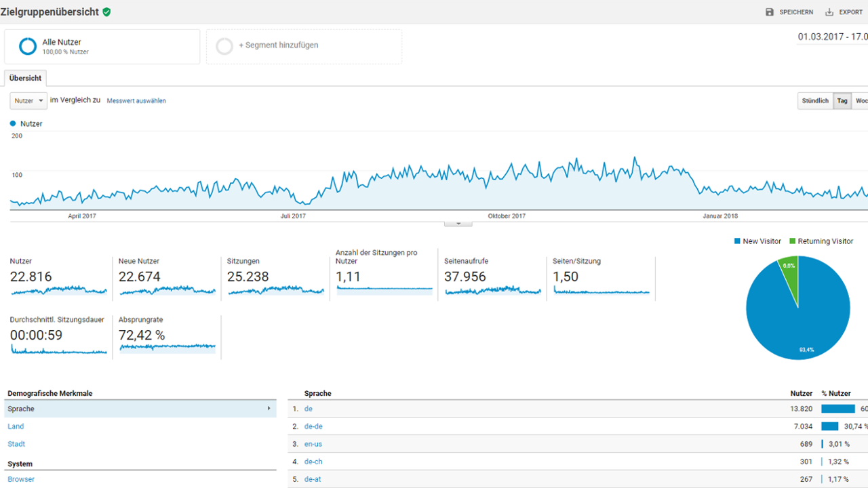Select the Tag time granularity
The width and height of the screenshot is (868, 488).
842,101
